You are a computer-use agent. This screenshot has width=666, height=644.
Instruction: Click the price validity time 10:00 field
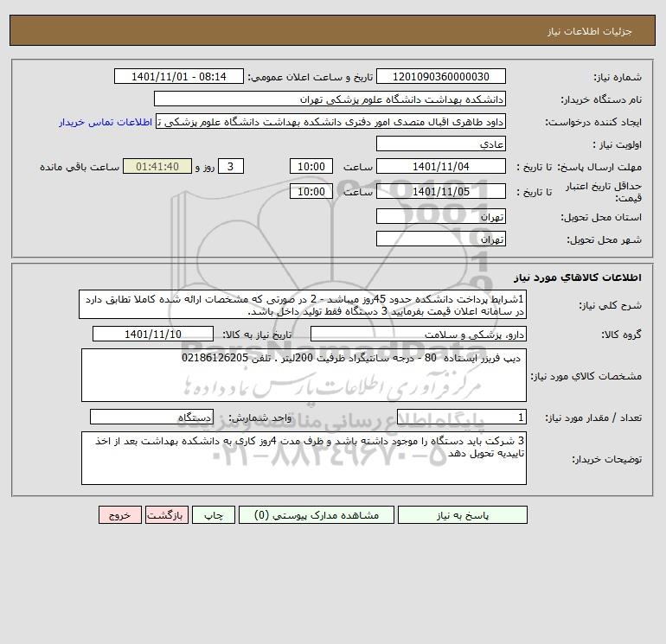point(311,191)
